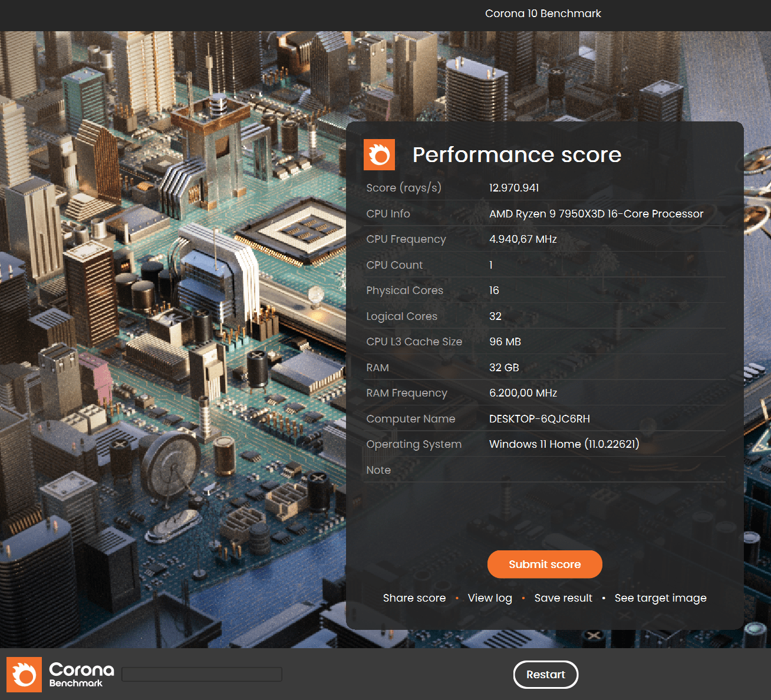Open View log
771x700 pixels.
[x=490, y=598]
